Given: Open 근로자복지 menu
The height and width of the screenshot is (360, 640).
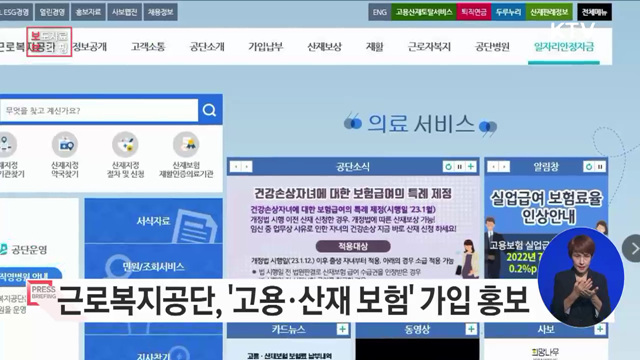Looking at the screenshot, I should click(429, 47).
